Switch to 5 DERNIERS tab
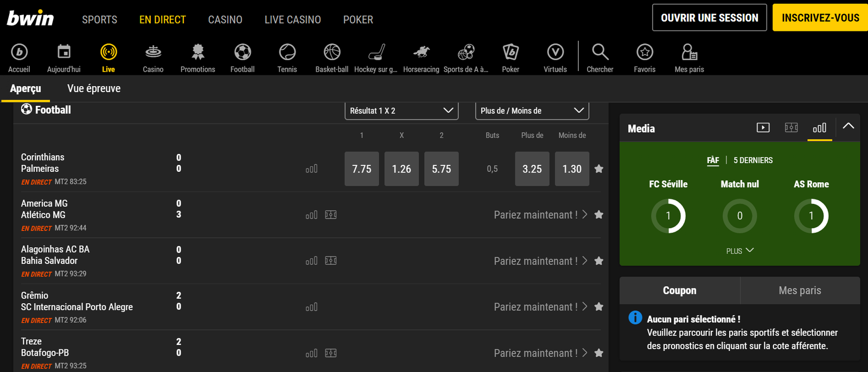 753,161
